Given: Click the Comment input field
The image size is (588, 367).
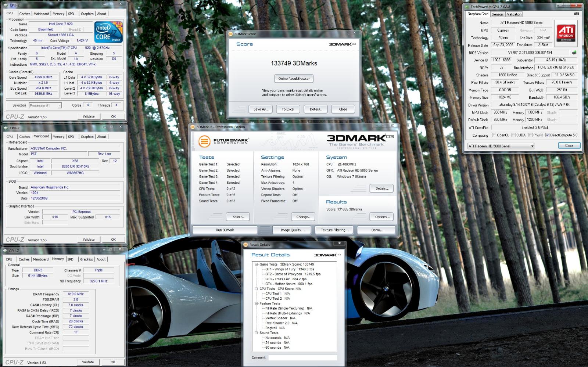Looking at the screenshot, I should pos(302,357).
